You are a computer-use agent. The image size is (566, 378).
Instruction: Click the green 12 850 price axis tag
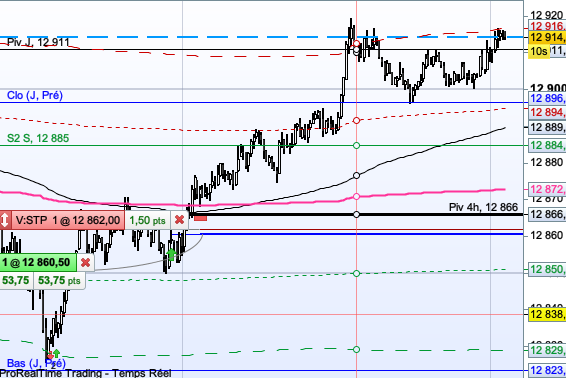coord(547,270)
